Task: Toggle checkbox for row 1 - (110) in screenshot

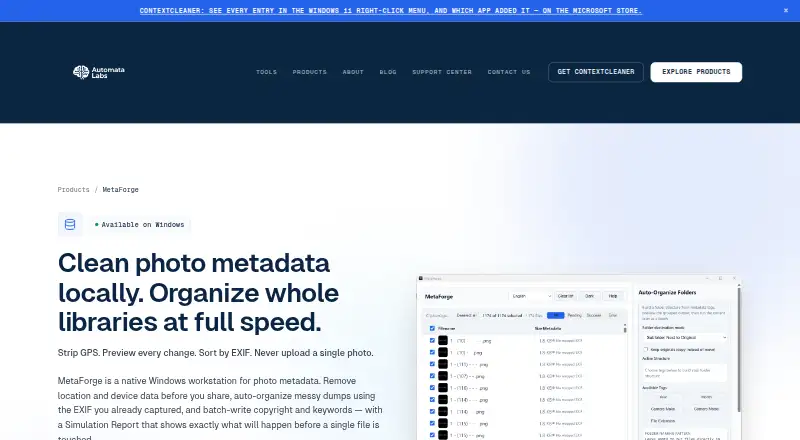Action: click(432, 387)
